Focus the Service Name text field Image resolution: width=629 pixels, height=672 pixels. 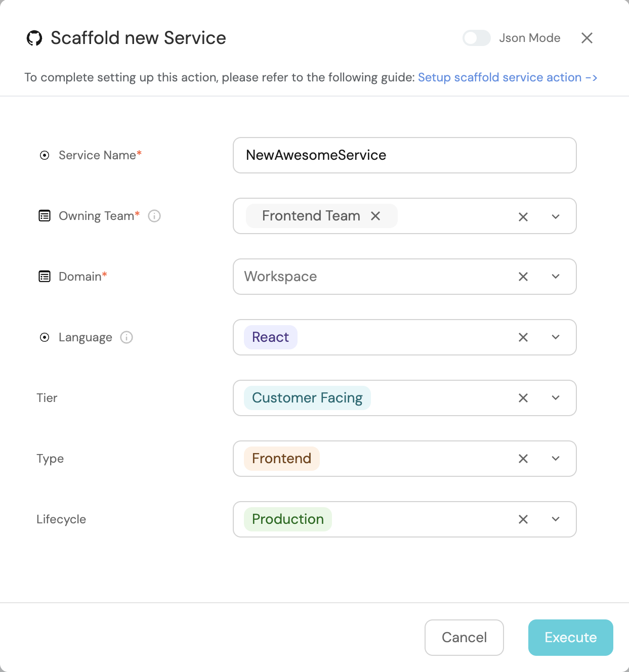(405, 155)
